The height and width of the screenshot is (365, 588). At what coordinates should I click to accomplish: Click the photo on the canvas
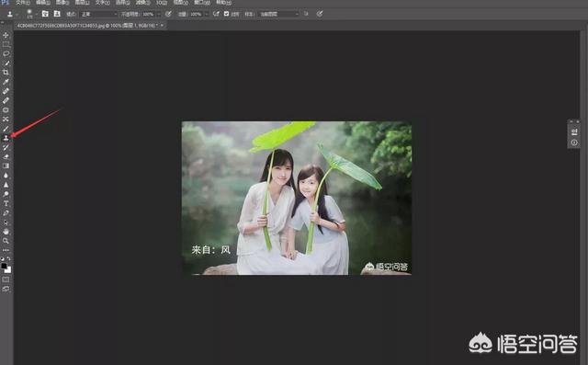click(297, 198)
